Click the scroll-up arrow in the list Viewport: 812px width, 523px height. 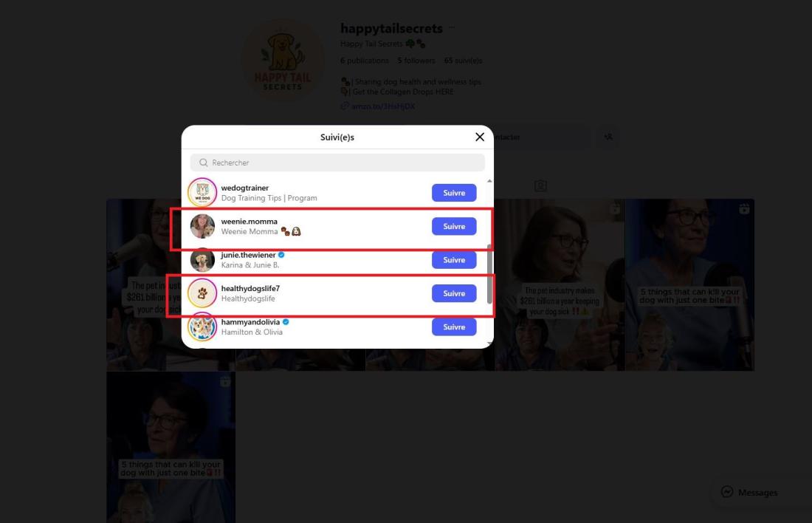tap(489, 181)
